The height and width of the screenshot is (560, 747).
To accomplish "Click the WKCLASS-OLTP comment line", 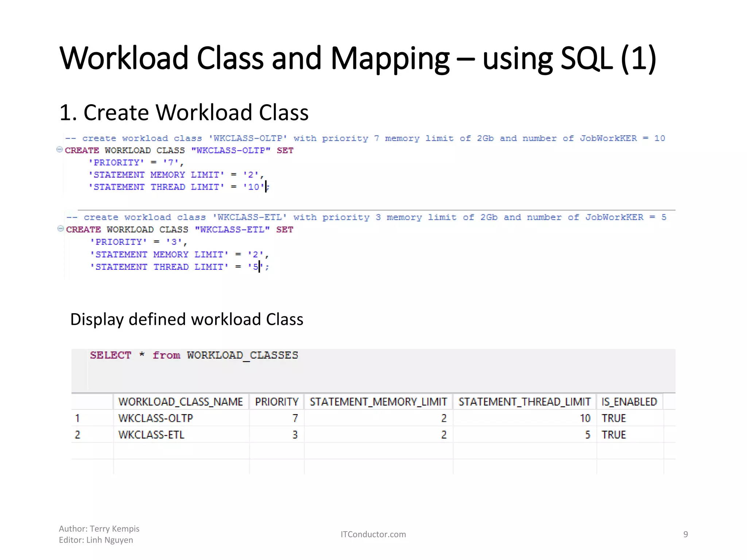I will tap(365, 138).
